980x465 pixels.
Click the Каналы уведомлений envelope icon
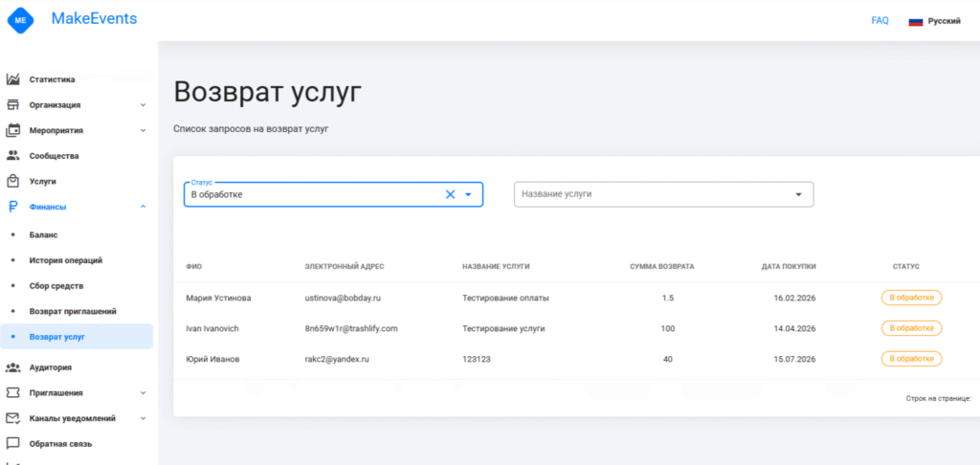(x=13, y=418)
